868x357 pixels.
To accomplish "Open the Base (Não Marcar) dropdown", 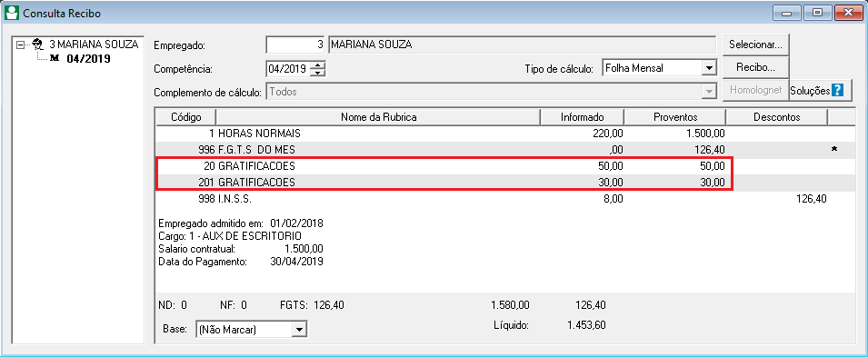I will point(298,330).
